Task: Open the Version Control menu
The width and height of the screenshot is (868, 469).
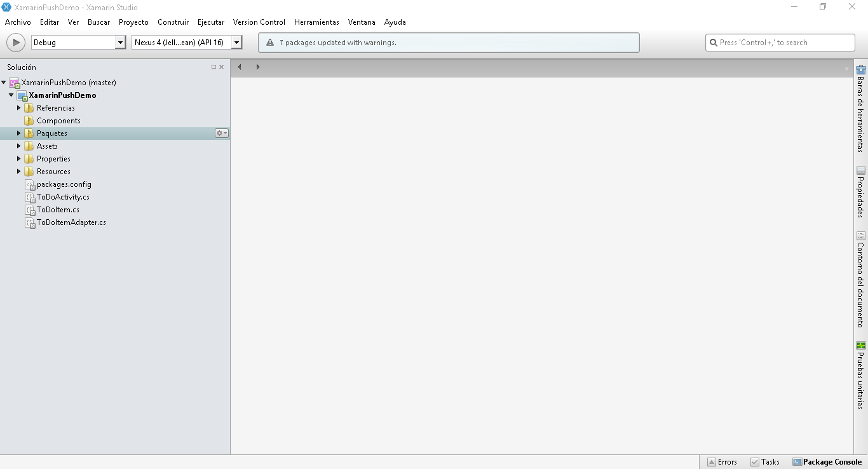Action: pyautogui.click(x=259, y=22)
